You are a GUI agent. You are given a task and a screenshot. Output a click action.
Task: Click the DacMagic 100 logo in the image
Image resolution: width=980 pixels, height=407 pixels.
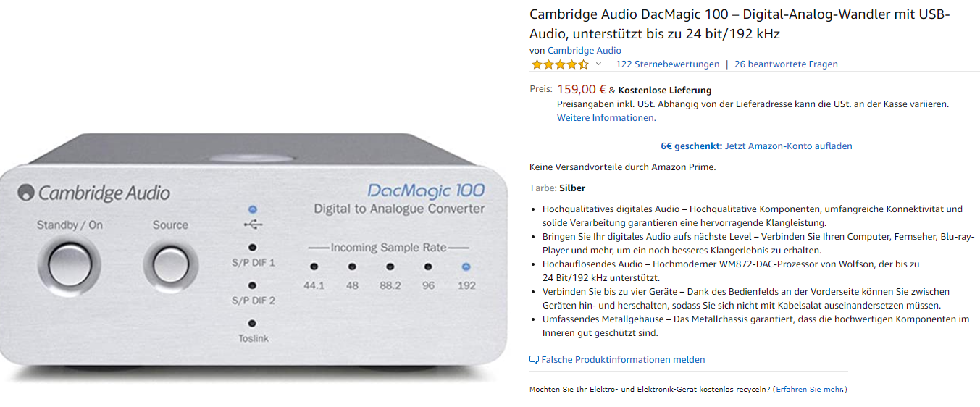click(x=426, y=190)
